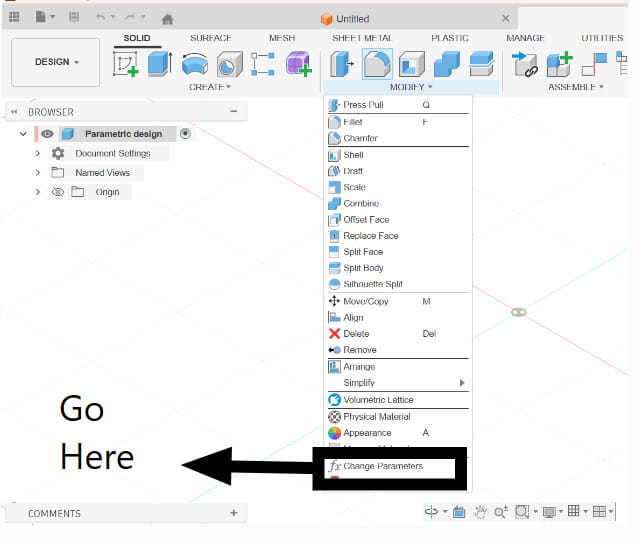Switch to the SOLID tab
Viewport: 640px width, 543px height.
137,38
